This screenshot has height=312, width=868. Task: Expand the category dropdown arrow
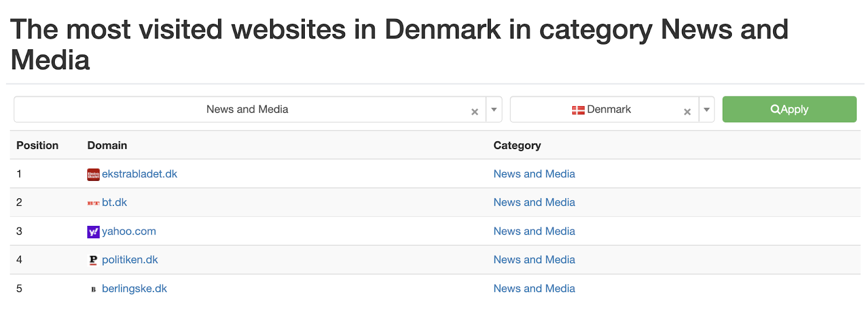tap(494, 110)
